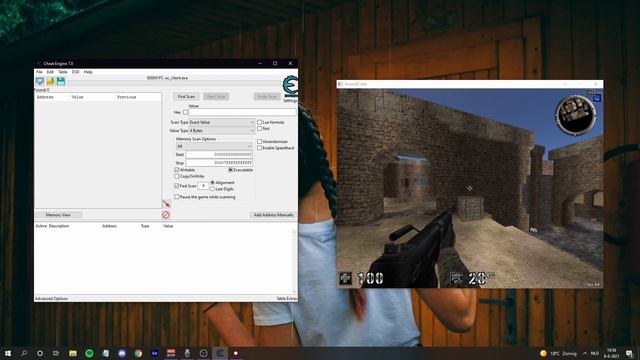This screenshot has width=640, height=360.
Task: Click the Address column header in results
Action: coord(45,97)
